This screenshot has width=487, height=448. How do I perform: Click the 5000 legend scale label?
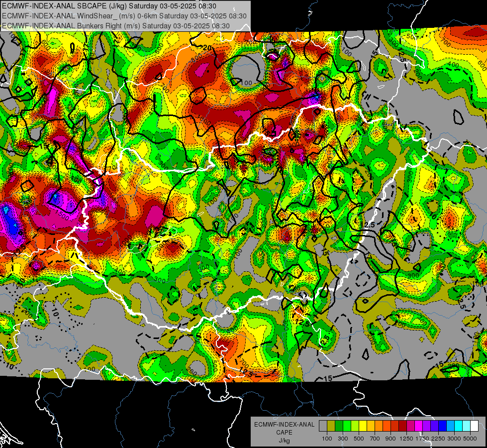(x=470, y=439)
